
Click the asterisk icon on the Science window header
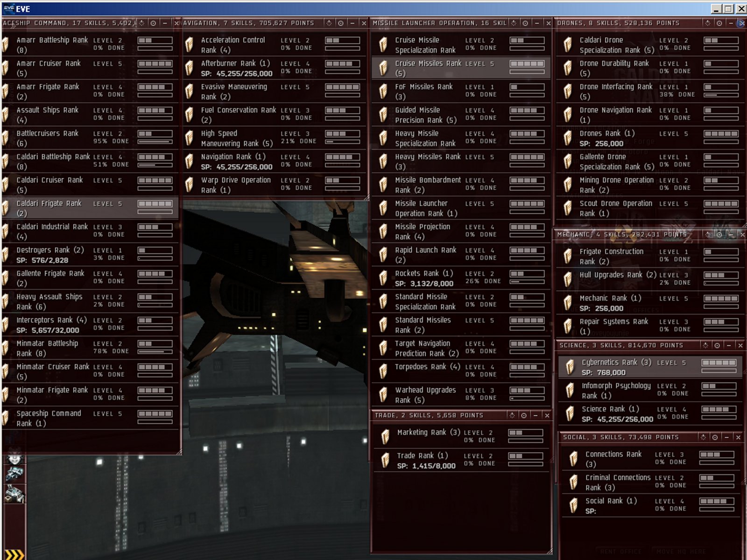coord(705,345)
